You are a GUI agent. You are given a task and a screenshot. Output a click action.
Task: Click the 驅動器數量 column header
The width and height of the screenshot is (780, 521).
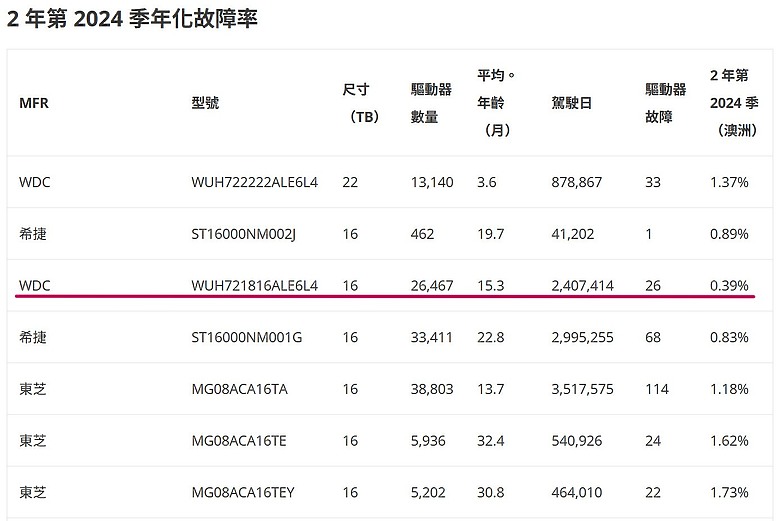431,103
